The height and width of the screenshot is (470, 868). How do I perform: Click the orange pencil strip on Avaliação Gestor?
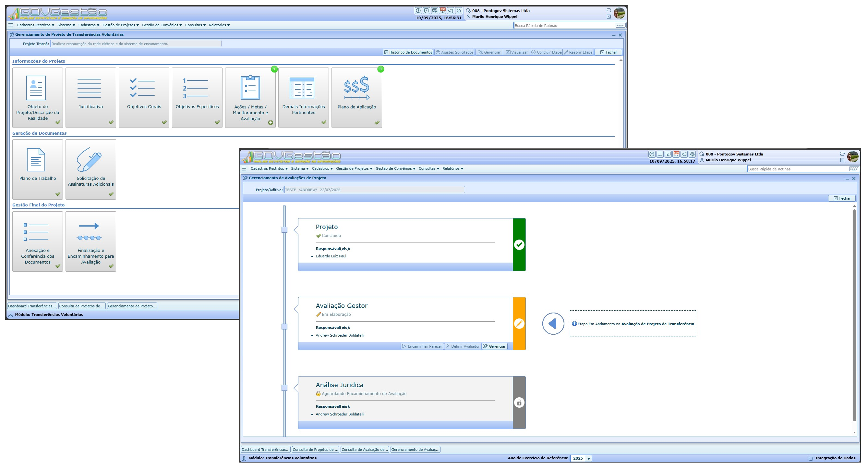519,324
